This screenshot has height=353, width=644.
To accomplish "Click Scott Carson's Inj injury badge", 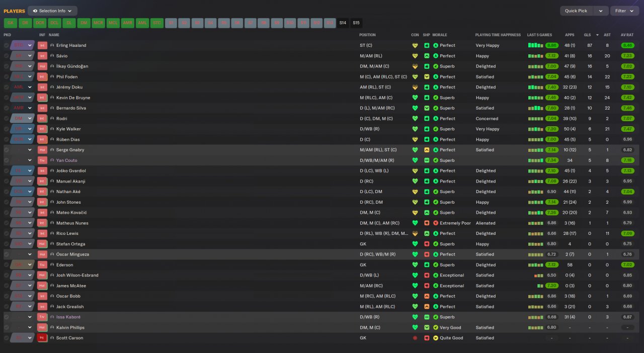I will pos(42,338).
